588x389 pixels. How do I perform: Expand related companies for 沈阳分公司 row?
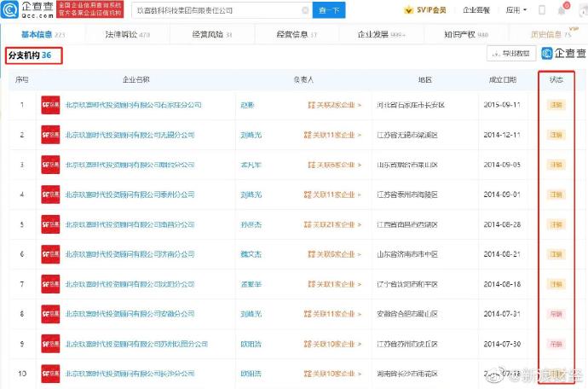point(335,284)
